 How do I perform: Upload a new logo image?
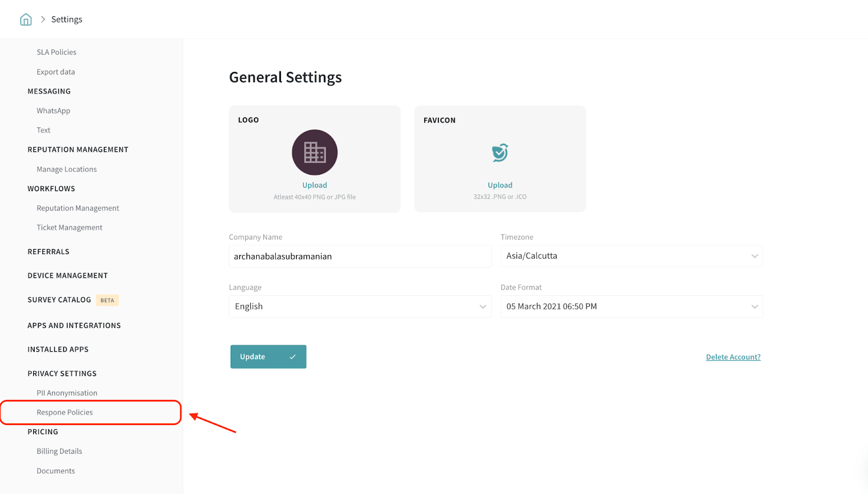click(x=315, y=186)
